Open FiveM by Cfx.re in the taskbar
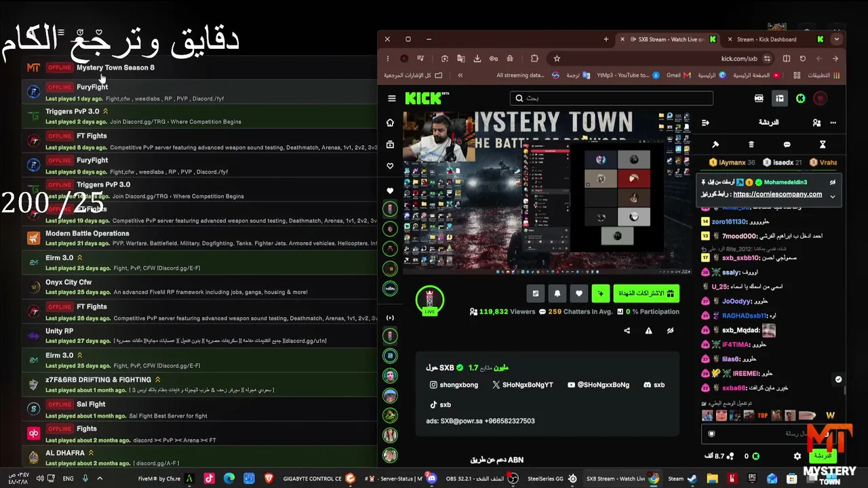868x488 pixels. pos(166,479)
